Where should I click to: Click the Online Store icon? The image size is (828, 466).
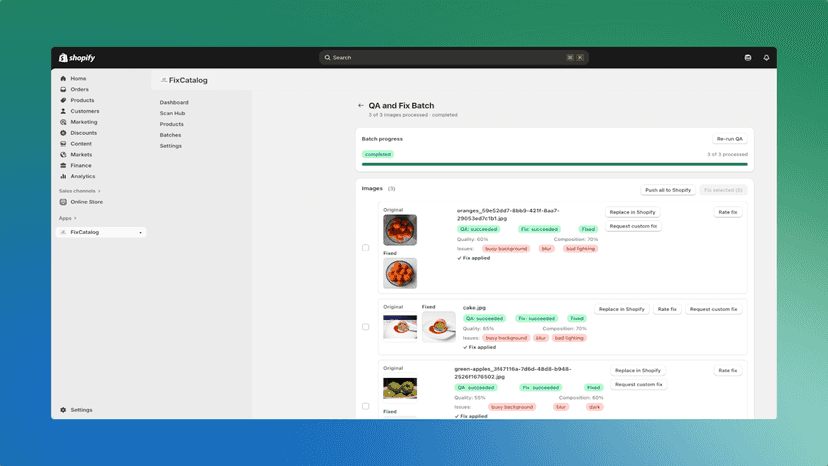tap(63, 202)
